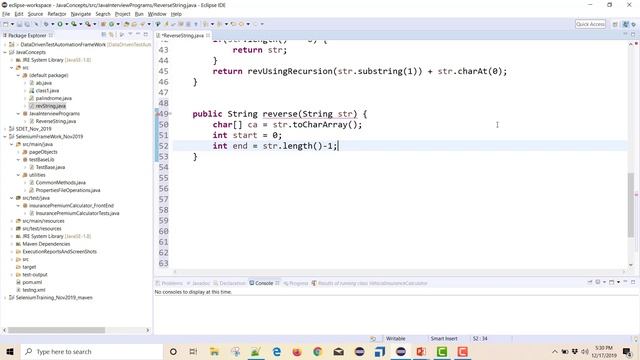
Task: Close the ReverseString.java editor tab
Action: [208, 36]
